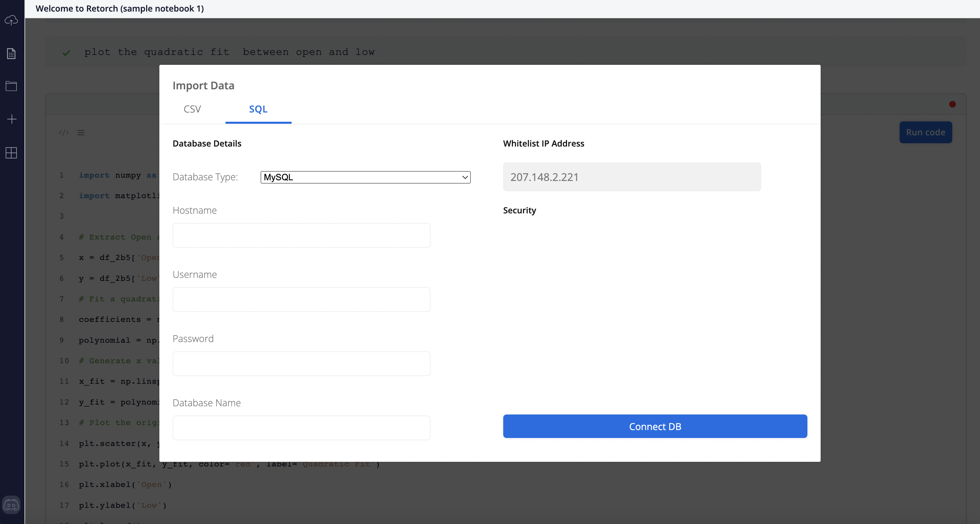Click the cloud upload icon in sidebar
980x524 pixels.
pos(12,20)
